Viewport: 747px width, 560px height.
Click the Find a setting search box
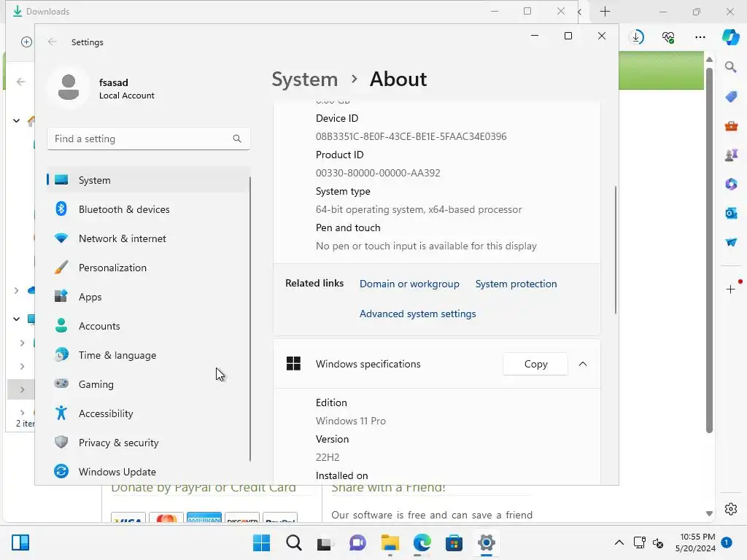(x=148, y=139)
